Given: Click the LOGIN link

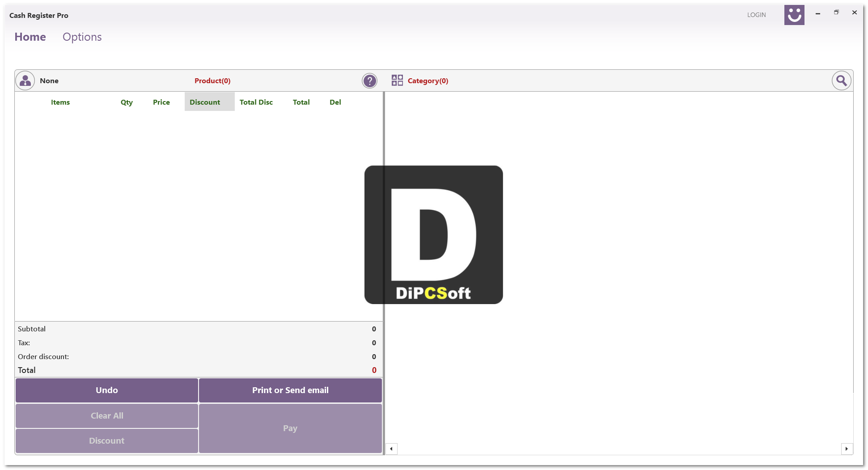Looking at the screenshot, I should click(757, 15).
